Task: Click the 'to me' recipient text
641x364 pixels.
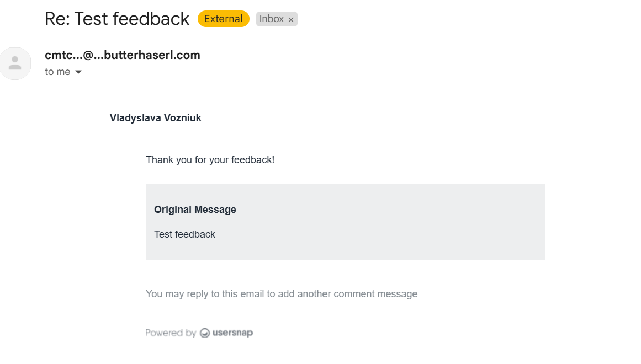Action: click(57, 72)
